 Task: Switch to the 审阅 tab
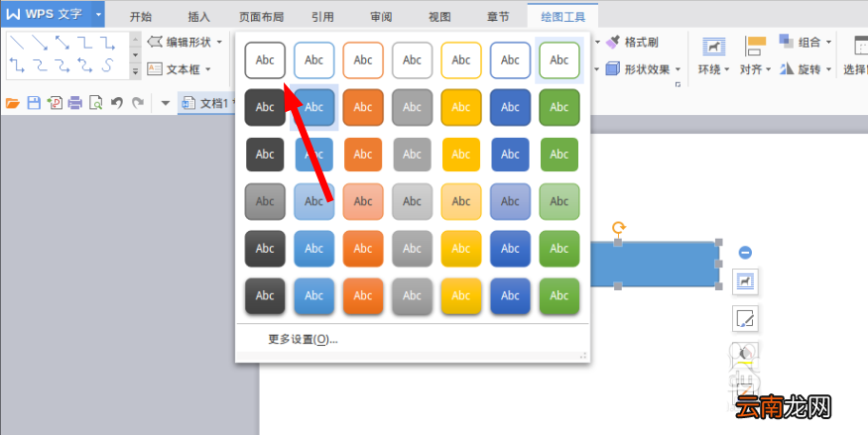pyautogui.click(x=381, y=17)
